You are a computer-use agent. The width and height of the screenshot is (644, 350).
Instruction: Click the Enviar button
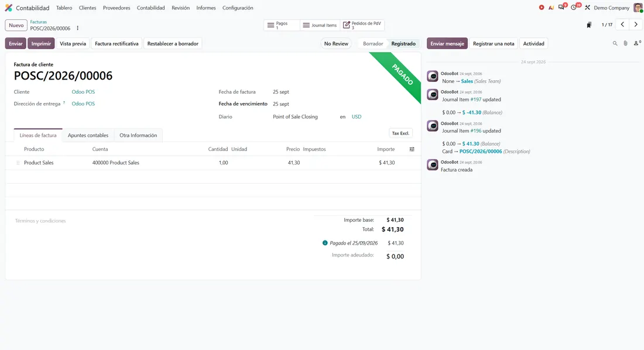point(16,43)
